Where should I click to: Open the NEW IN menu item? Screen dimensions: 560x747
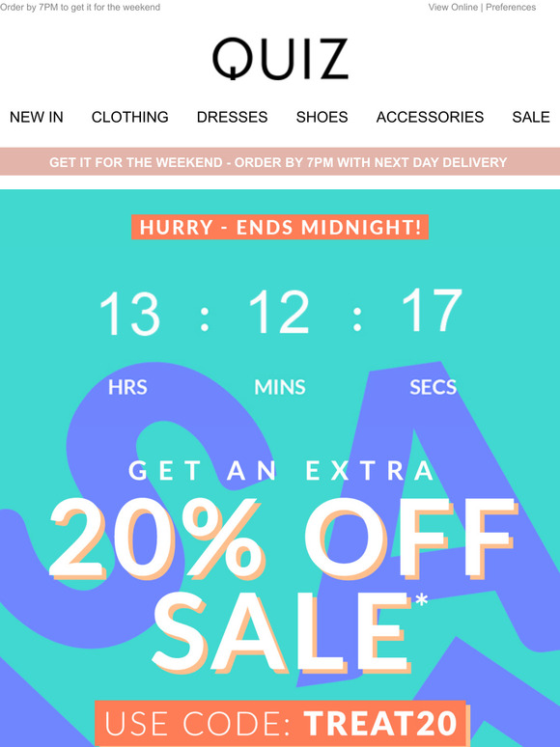(37, 117)
